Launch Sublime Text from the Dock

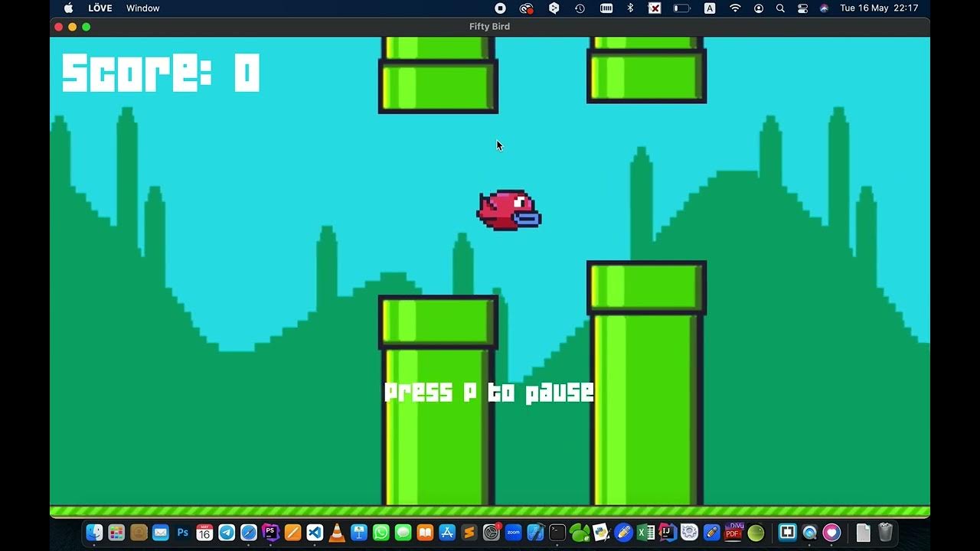point(469,532)
